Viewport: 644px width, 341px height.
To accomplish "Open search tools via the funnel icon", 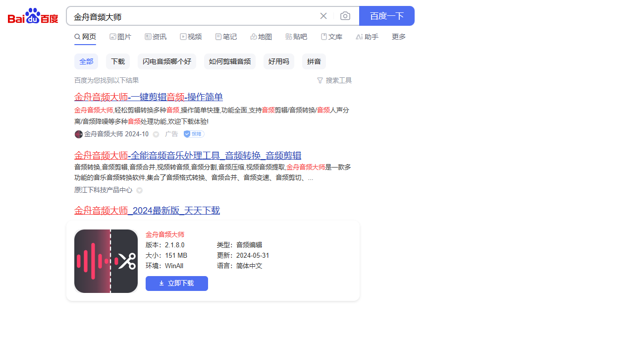I will point(320,80).
